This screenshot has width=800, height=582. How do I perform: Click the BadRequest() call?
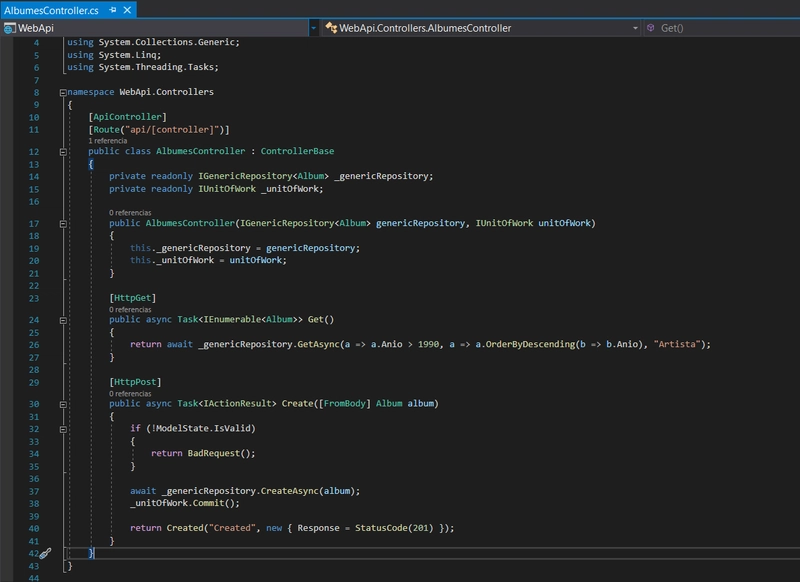[218, 453]
